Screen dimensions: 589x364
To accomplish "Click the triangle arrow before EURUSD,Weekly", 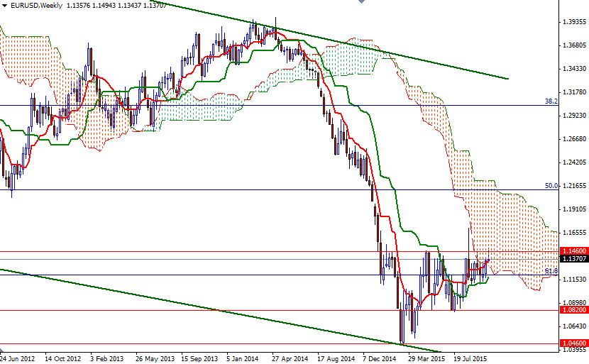I will pos(5,5).
